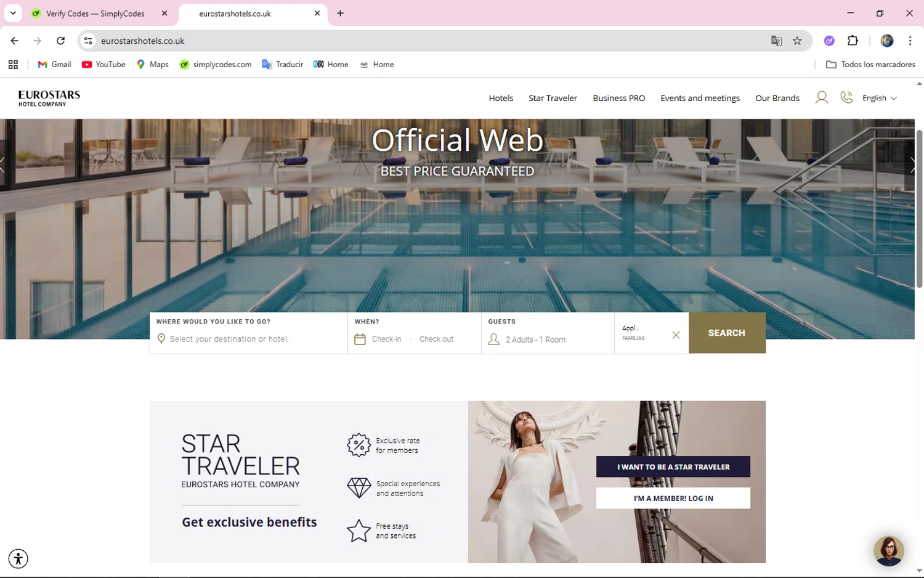Click the purple extension icon in toolbar

pyautogui.click(x=829, y=41)
